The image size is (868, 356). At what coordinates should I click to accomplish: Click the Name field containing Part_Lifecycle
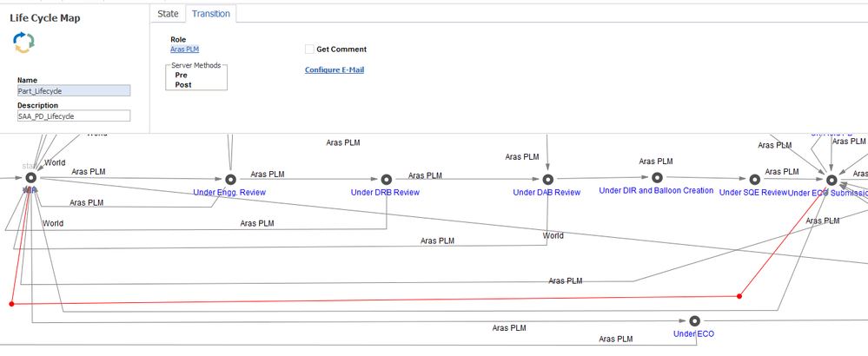tap(74, 90)
